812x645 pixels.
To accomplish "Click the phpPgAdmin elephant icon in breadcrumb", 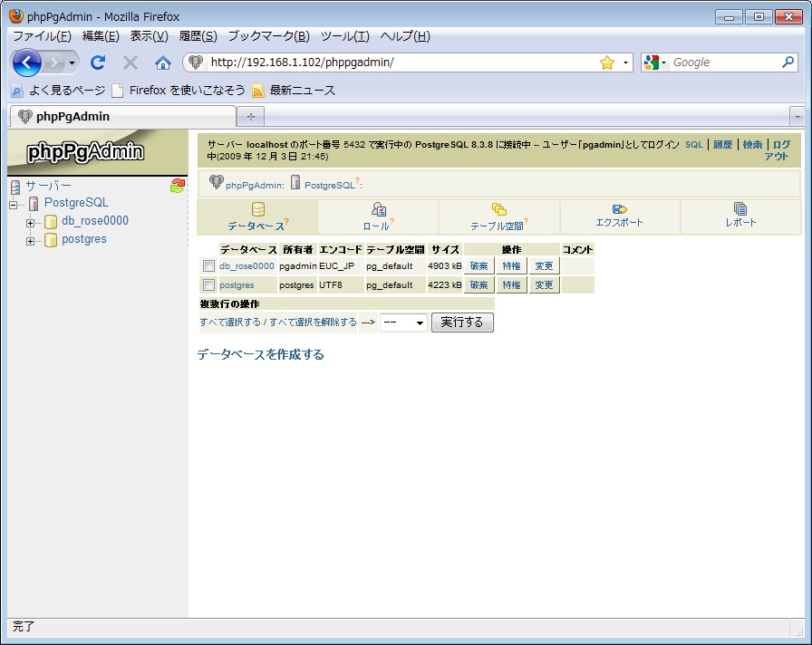I will (216, 182).
